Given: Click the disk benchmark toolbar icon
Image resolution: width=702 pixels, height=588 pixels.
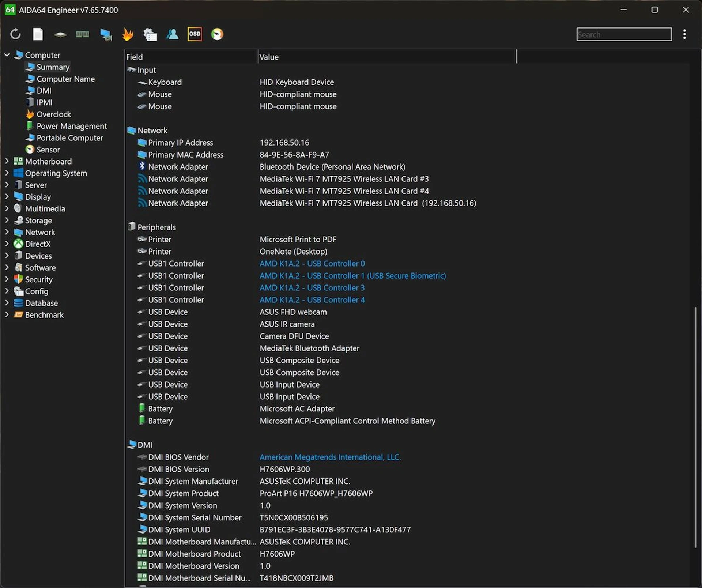Looking at the screenshot, I should 60,34.
